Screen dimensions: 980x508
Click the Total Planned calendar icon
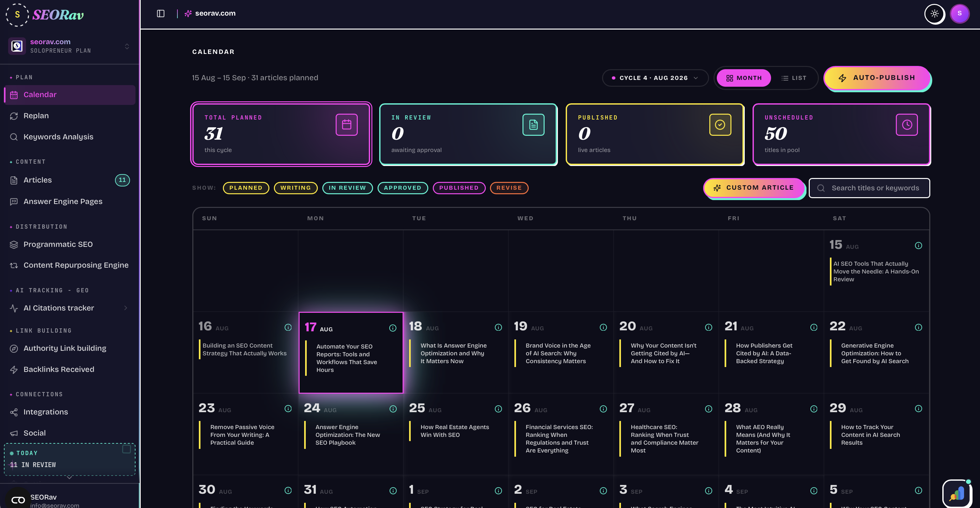pyautogui.click(x=347, y=125)
